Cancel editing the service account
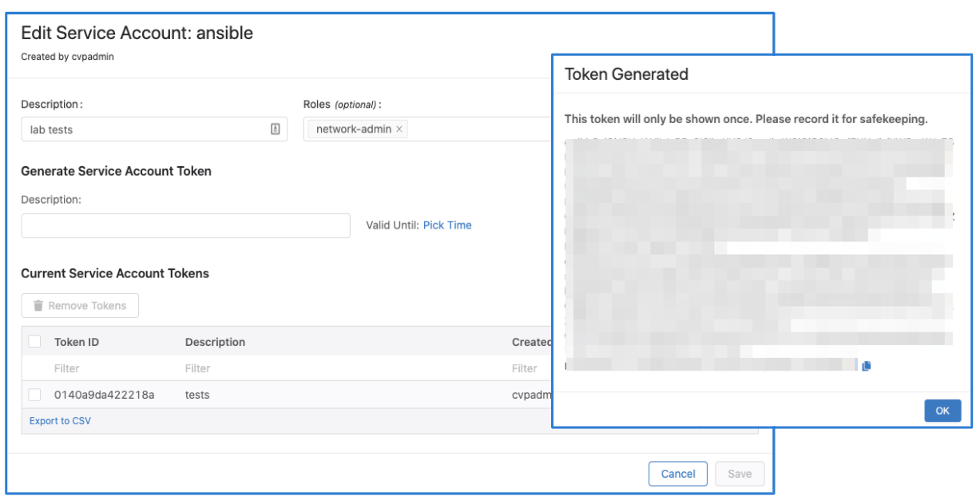Screen dimensions: 980x497 677,473
